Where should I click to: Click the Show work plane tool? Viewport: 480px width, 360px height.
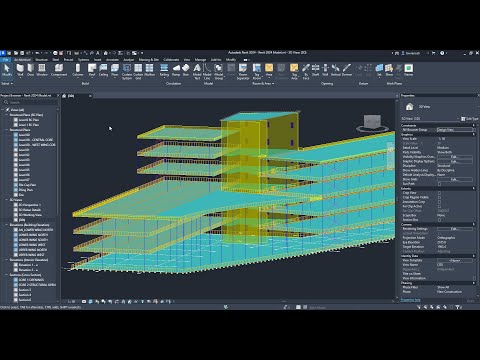389,70
